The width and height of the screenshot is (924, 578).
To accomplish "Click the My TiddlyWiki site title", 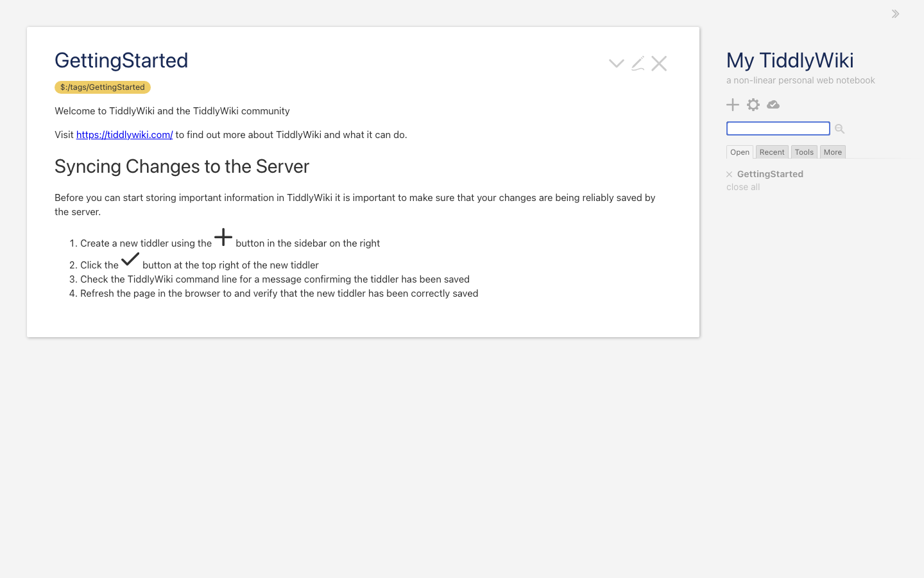I will coord(790,60).
